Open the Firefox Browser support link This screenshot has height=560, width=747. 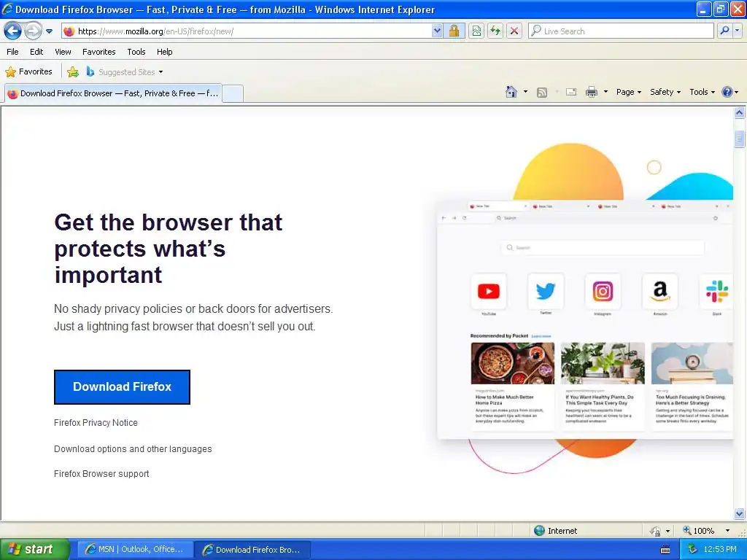101,474
